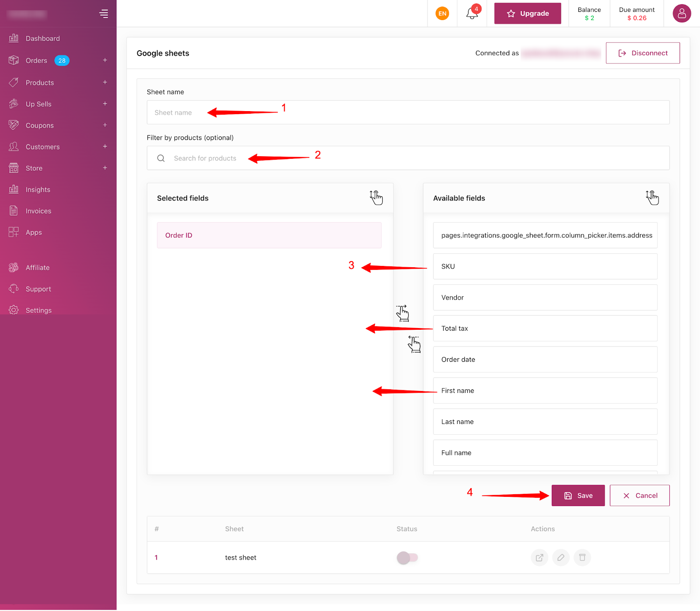700x611 pixels.
Task: Open test sheet external link icon
Action: pos(539,558)
